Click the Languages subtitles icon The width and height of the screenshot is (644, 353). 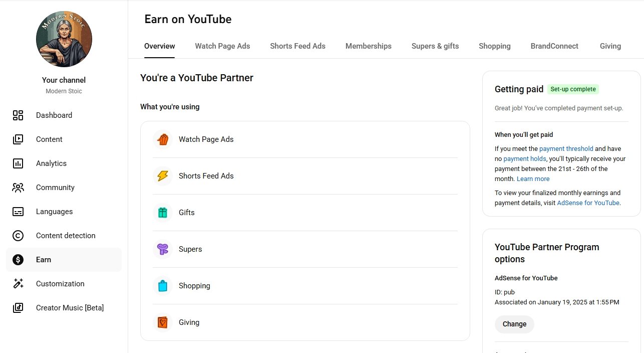click(x=18, y=212)
